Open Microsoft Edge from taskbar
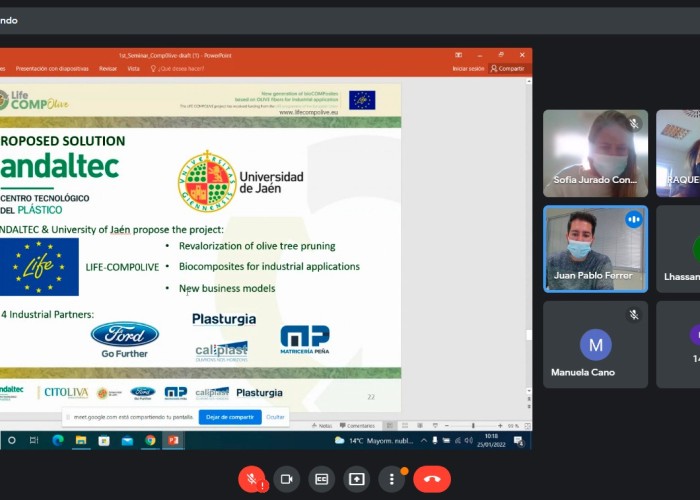Image resolution: width=700 pixels, height=500 pixels. (58, 441)
